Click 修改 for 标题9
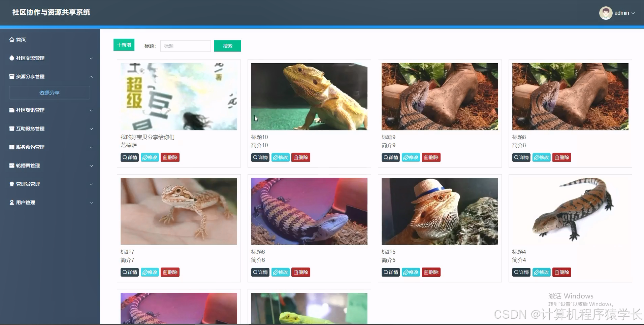 click(x=411, y=157)
